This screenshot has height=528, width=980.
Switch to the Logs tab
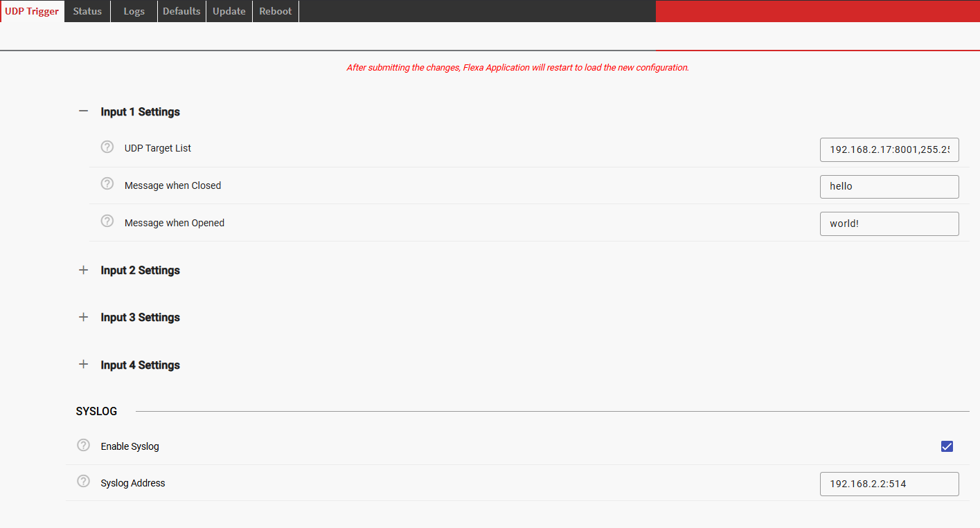pos(134,11)
